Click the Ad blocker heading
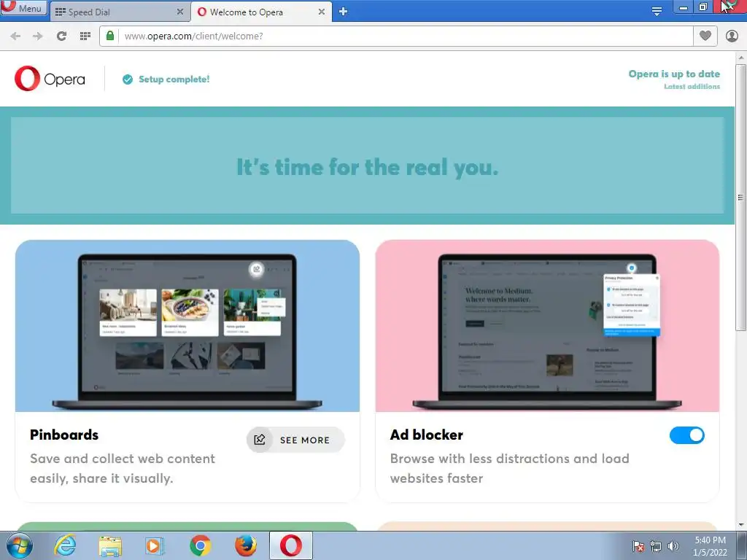The height and width of the screenshot is (560, 747). coord(426,435)
